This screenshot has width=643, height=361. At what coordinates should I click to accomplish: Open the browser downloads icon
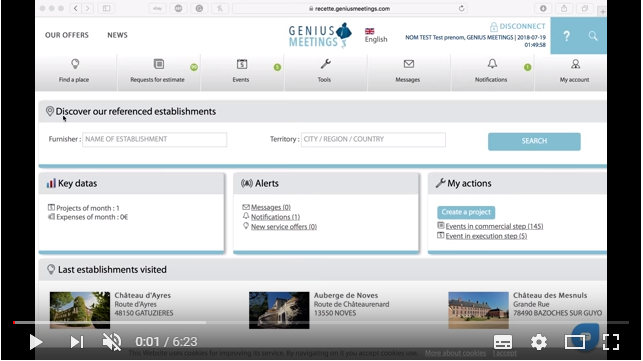click(x=543, y=8)
